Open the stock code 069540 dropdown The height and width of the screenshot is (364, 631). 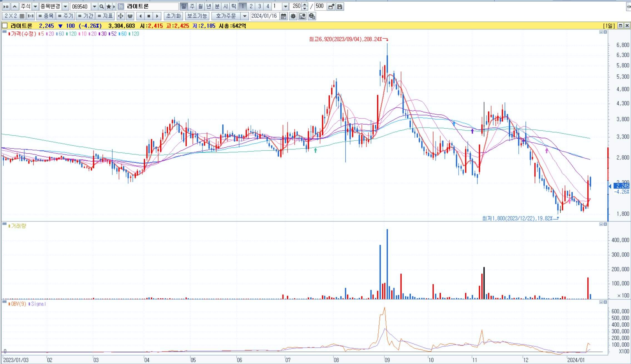click(95, 6)
